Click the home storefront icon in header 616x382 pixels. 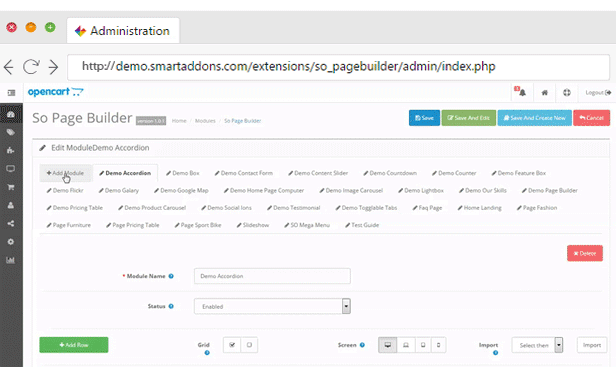pyautogui.click(x=544, y=93)
